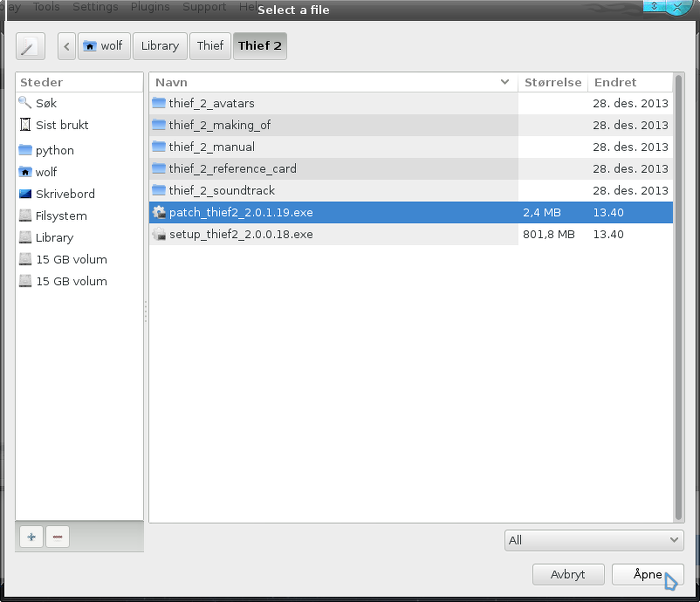Click the folder icon beside thief_2_soundtrack
Screen dimensions: 700x602
[158, 191]
